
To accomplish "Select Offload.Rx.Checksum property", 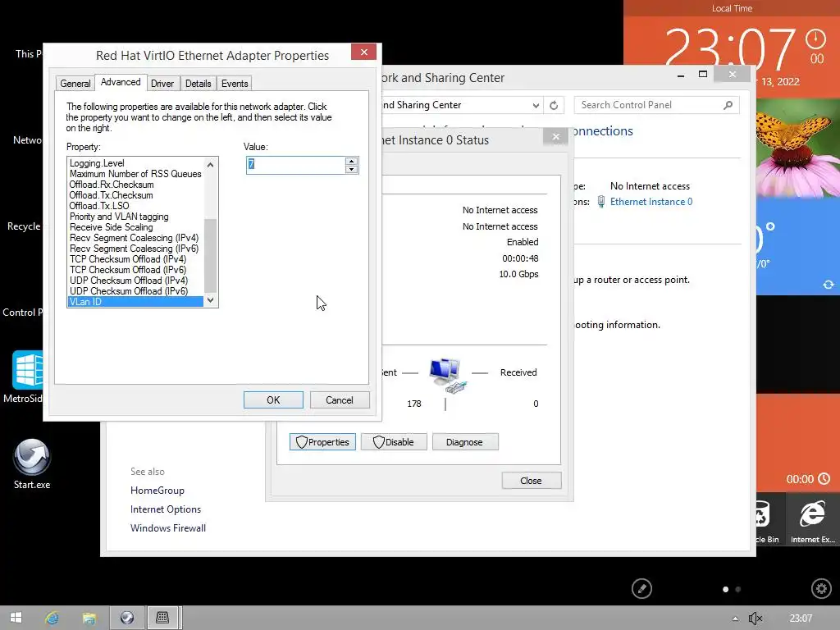I will (135, 185).
